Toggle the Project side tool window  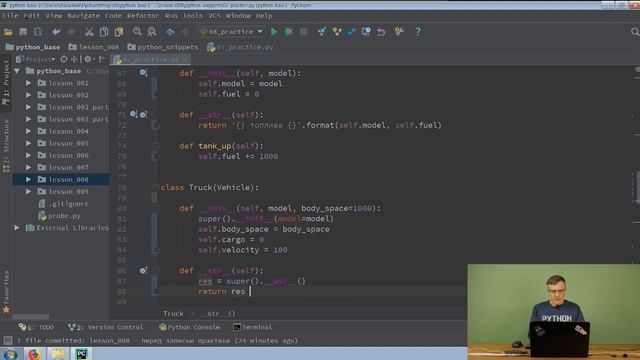tap(6, 82)
